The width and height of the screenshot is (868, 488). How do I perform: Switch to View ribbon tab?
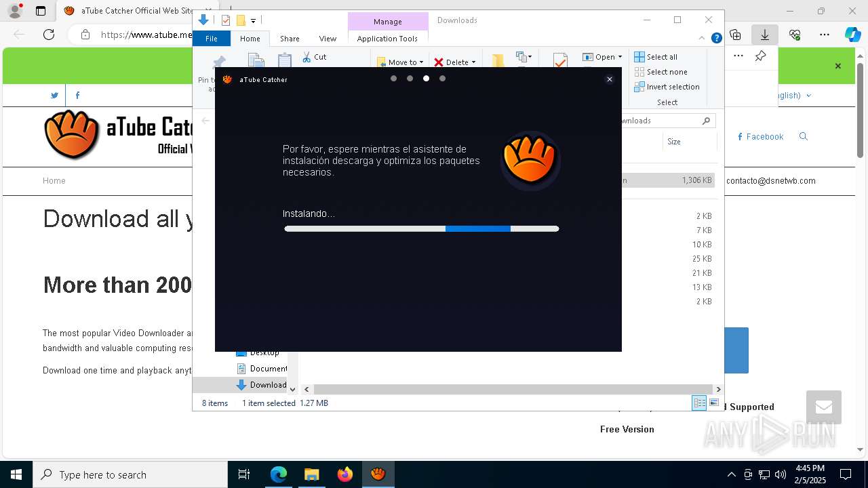point(328,39)
